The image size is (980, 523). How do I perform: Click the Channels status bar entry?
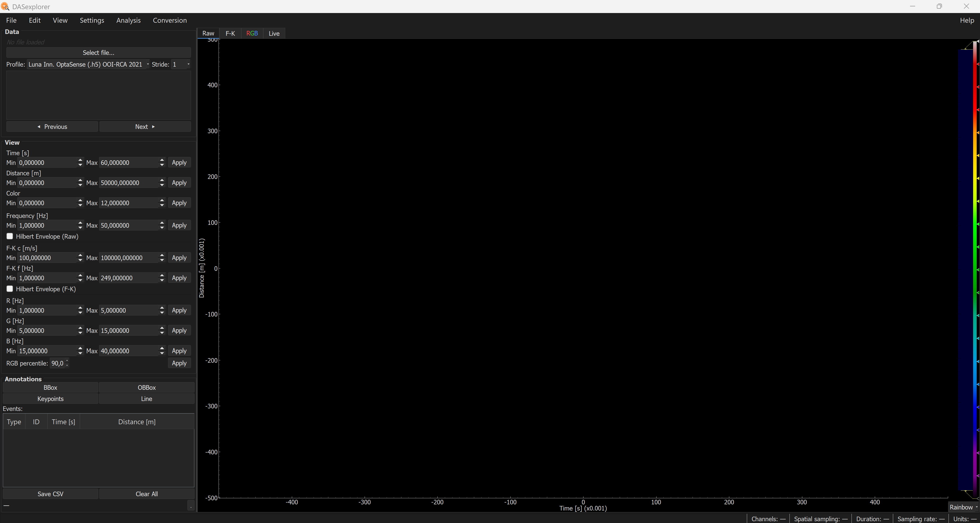[x=768, y=519]
